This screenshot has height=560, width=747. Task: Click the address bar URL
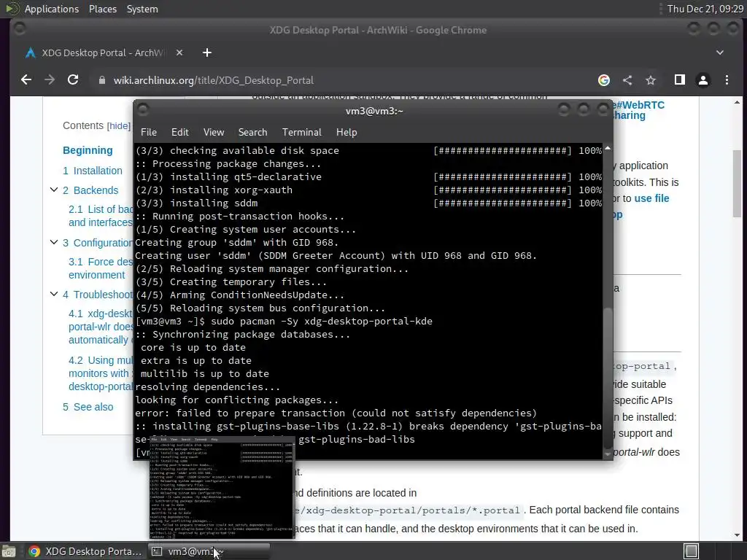click(x=214, y=80)
